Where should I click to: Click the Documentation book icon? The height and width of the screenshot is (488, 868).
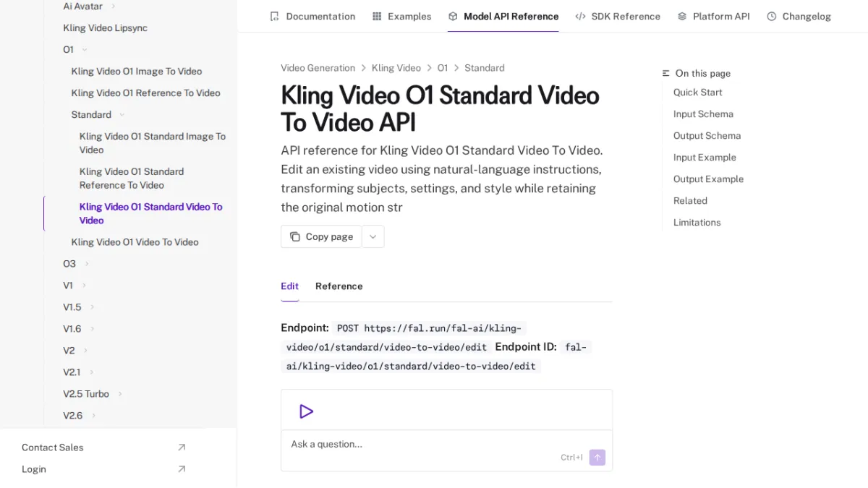[274, 16]
